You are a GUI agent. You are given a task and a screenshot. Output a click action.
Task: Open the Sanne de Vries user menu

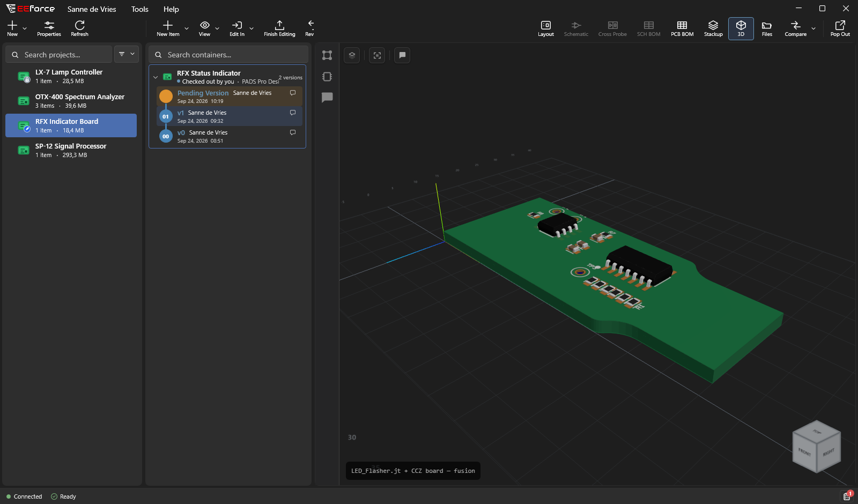92,9
